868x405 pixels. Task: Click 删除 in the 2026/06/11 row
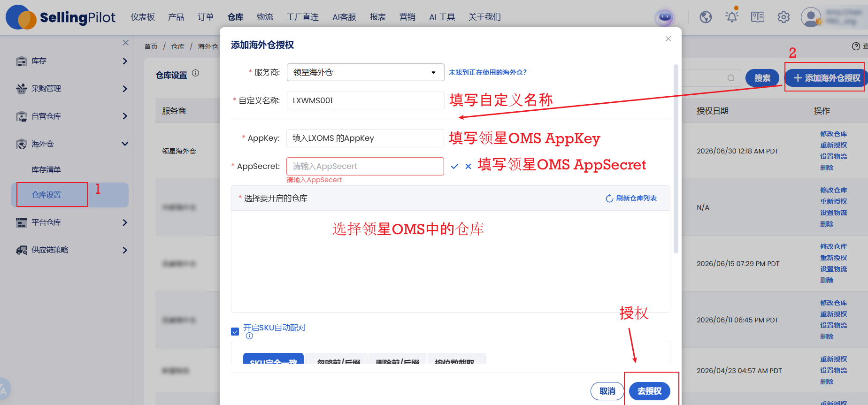point(827,337)
